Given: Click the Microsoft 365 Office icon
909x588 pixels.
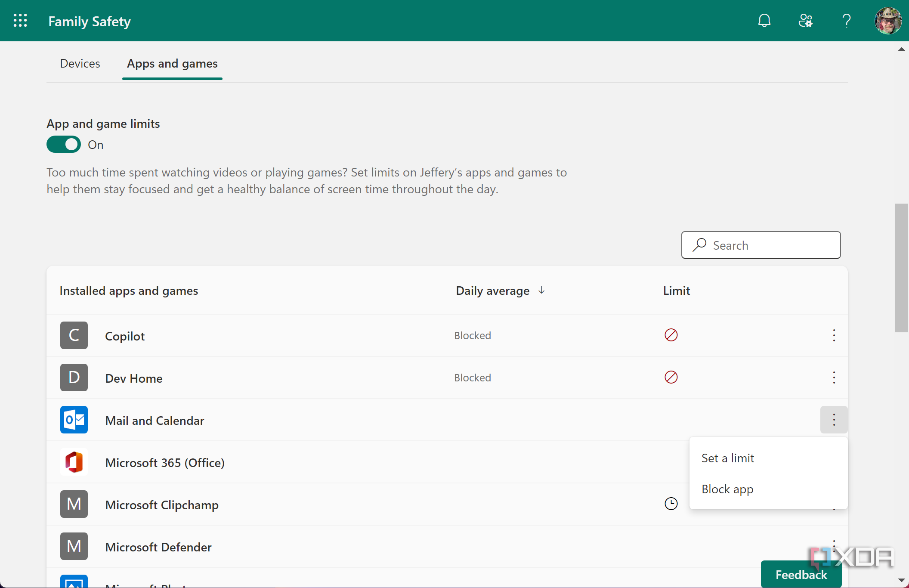Looking at the screenshot, I should (x=74, y=462).
